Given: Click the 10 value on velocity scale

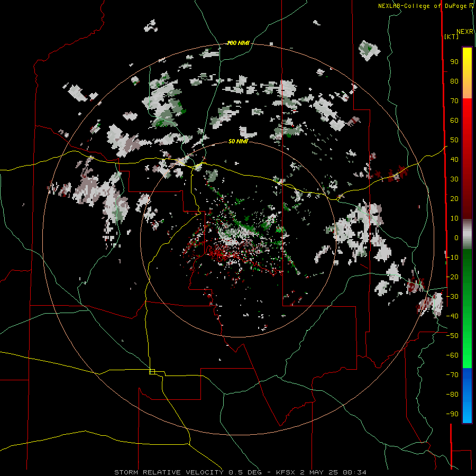Looking at the screenshot, I should pos(454,218).
